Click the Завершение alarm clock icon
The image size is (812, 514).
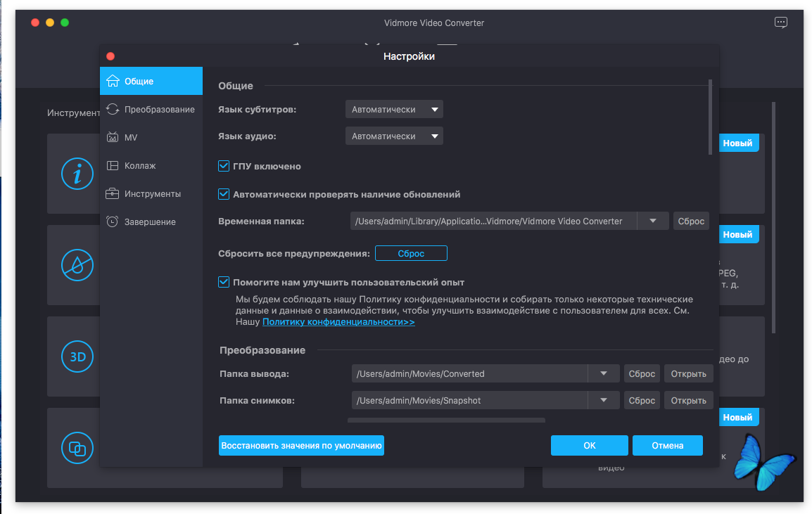112,222
